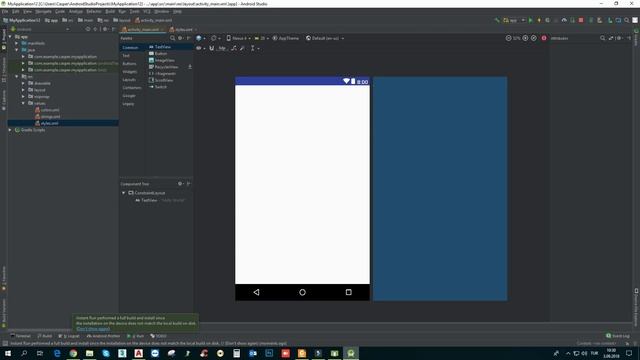Open orientation dropdown in the design toolbar
640x360 pixels.
point(215,38)
